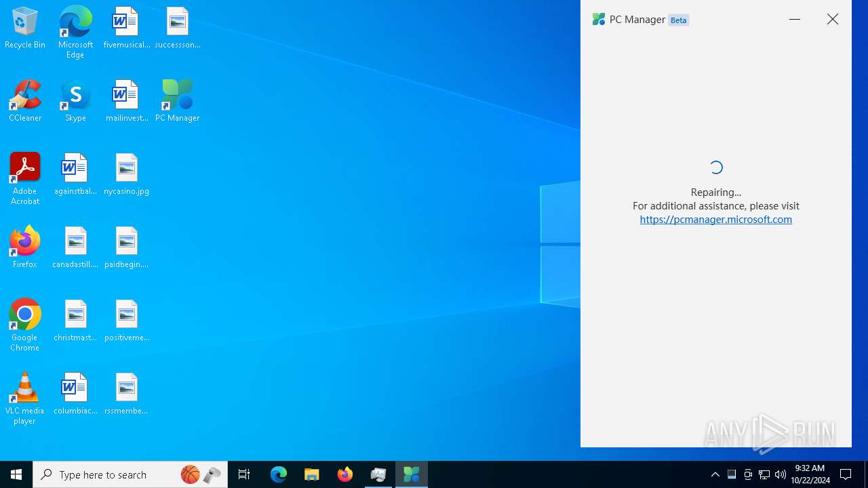Launch the Microsoft Edge desktop shortcut

(x=75, y=33)
